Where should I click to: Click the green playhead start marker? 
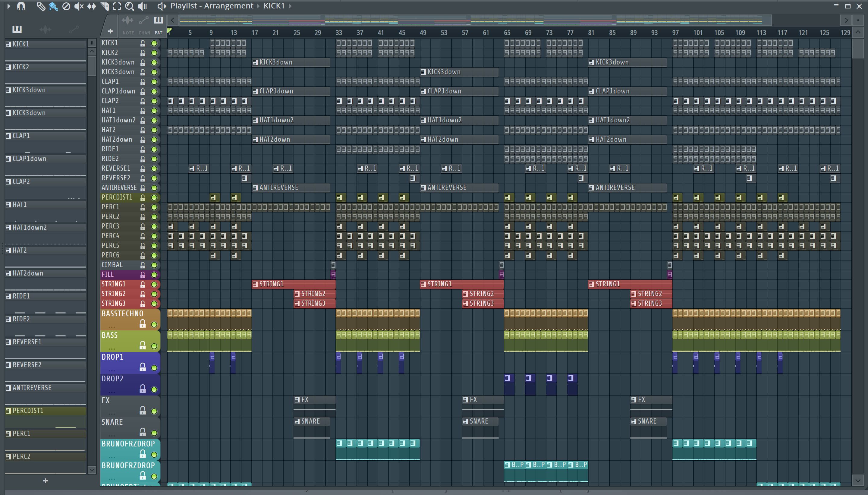pyautogui.click(x=169, y=31)
